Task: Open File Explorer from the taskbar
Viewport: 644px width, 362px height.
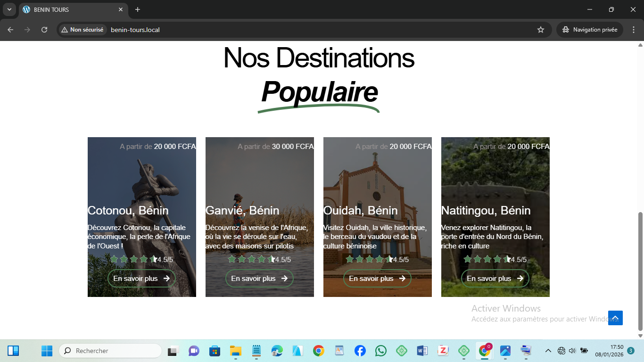Action: click(x=235, y=351)
